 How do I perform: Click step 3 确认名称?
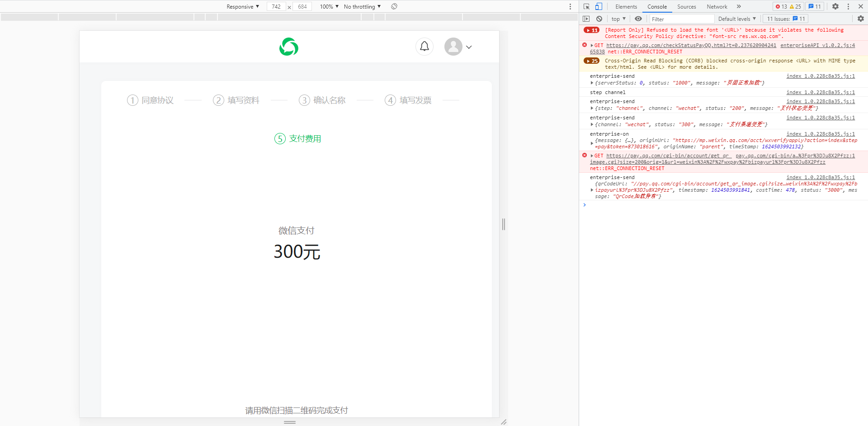322,100
